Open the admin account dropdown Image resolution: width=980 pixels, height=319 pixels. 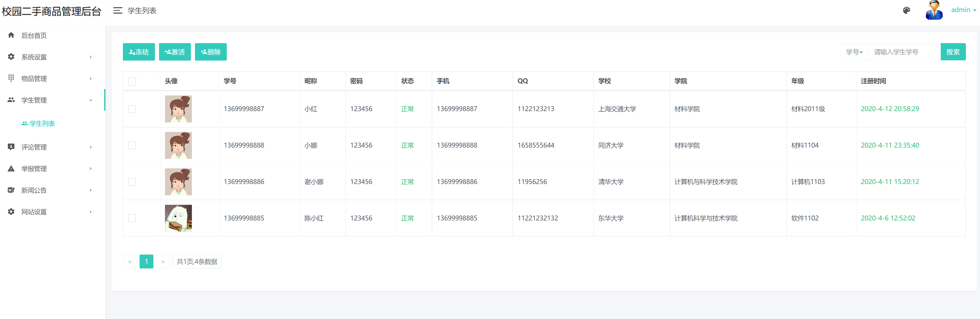964,10
